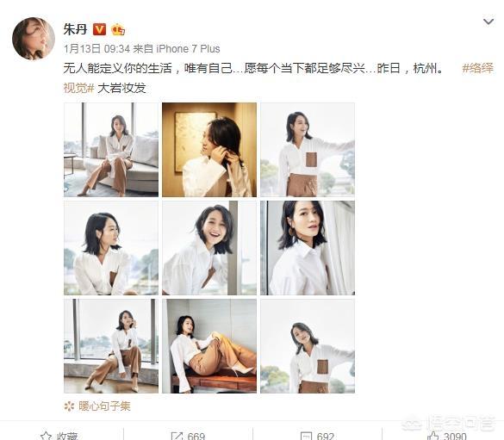Open photo of woman reclining on bench
This screenshot has width=504, height=440.
click(209, 346)
